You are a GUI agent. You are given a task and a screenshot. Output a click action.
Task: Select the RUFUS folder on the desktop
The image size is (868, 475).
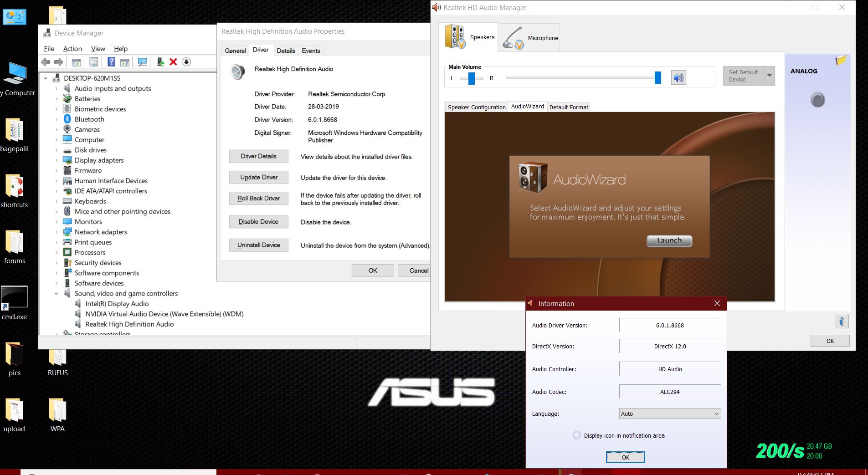pyautogui.click(x=57, y=363)
